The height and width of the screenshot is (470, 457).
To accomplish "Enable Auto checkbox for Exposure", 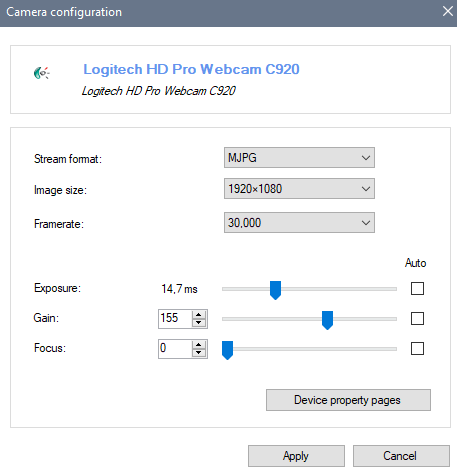I will click(x=417, y=288).
